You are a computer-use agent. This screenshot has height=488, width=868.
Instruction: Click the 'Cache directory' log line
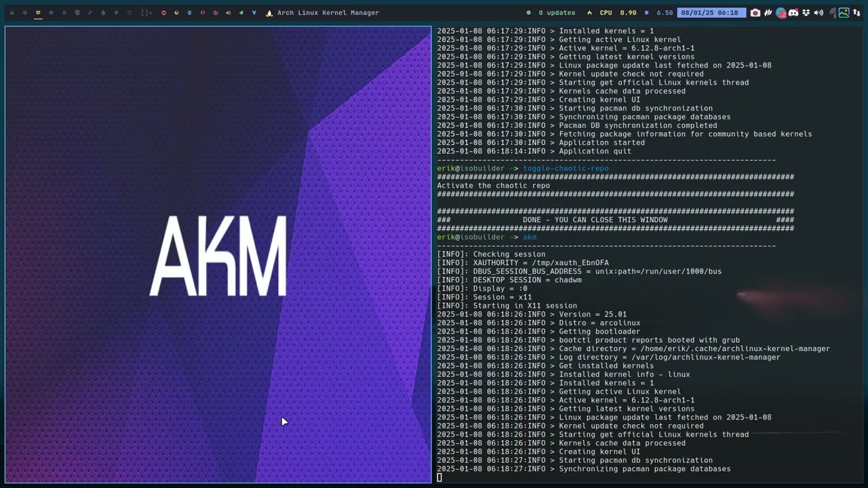pyautogui.click(x=633, y=348)
